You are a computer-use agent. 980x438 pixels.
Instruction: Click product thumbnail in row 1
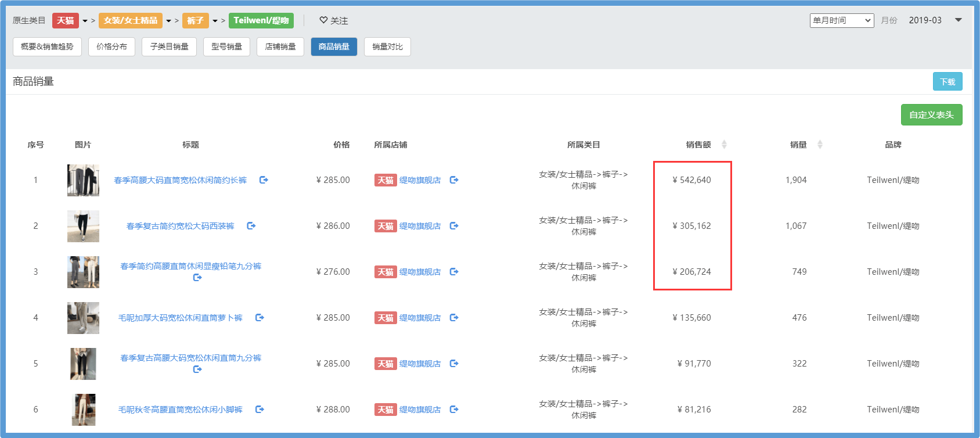(83, 180)
